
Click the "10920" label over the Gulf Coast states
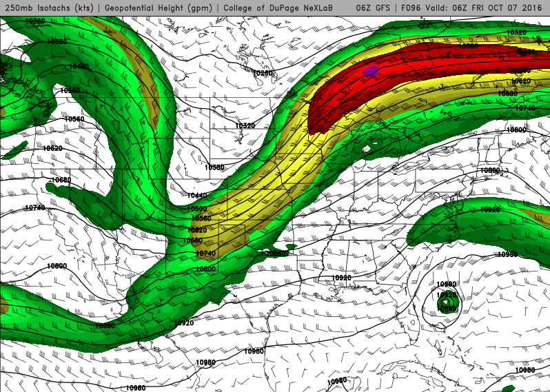click(x=341, y=278)
